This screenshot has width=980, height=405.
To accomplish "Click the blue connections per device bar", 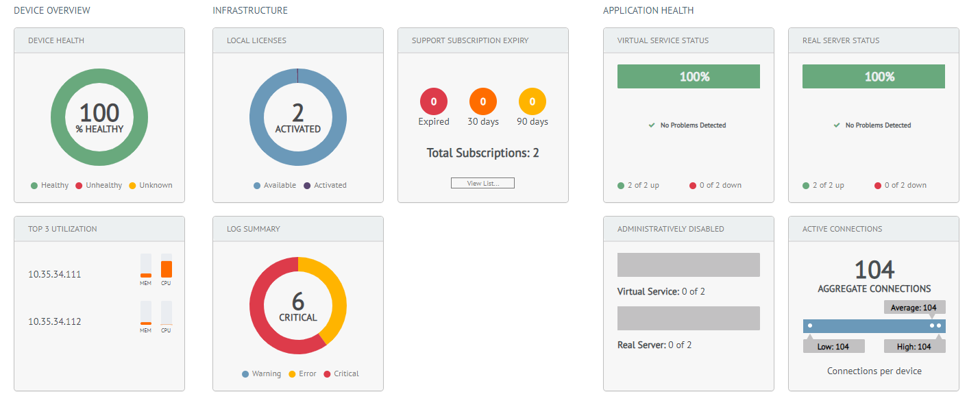I will click(874, 326).
